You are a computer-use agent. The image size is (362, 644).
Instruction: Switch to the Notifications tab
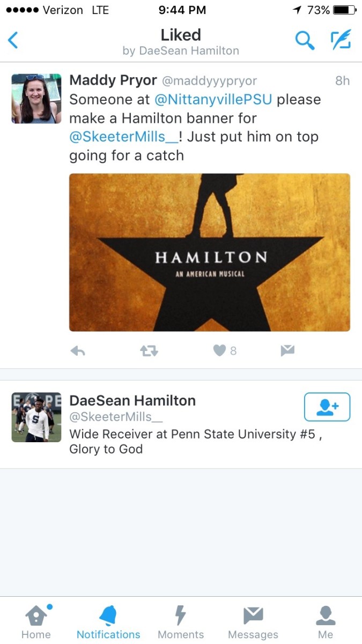pyautogui.click(x=108, y=621)
